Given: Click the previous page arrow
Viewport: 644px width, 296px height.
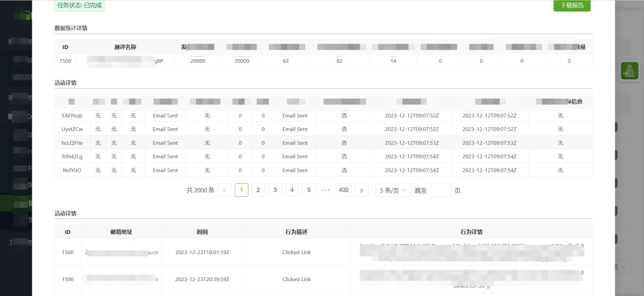Looking at the screenshot, I should coord(224,190).
